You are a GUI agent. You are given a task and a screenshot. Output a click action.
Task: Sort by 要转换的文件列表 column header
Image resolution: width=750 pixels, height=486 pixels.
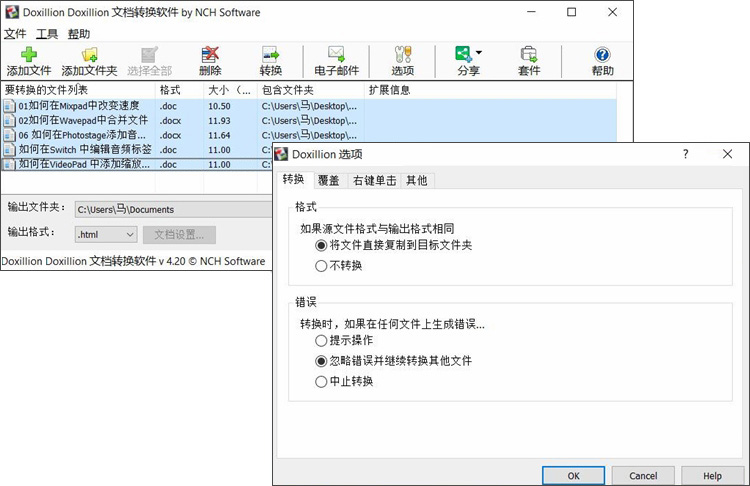pyautogui.click(x=78, y=90)
